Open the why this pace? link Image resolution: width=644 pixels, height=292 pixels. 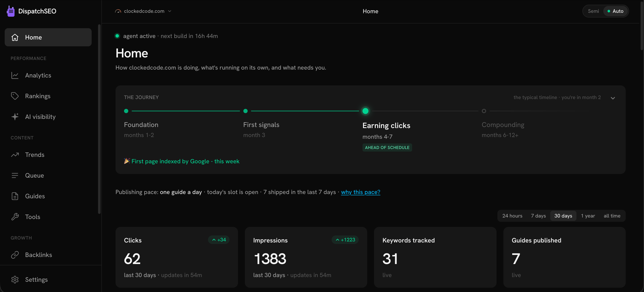coord(361,192)
